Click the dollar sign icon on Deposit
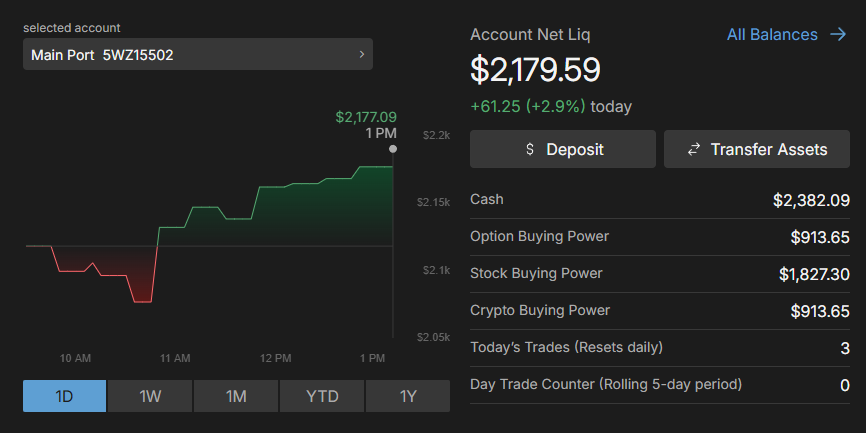 [x=530, y=150]
